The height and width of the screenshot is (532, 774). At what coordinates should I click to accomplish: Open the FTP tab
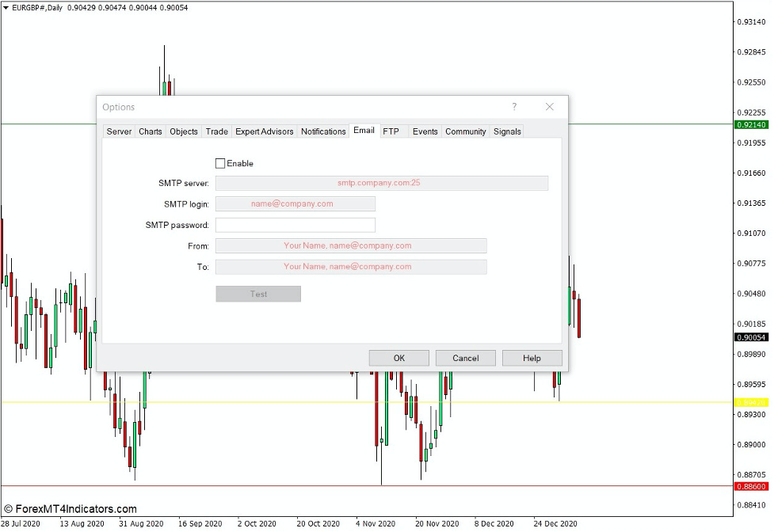[392, 131]
